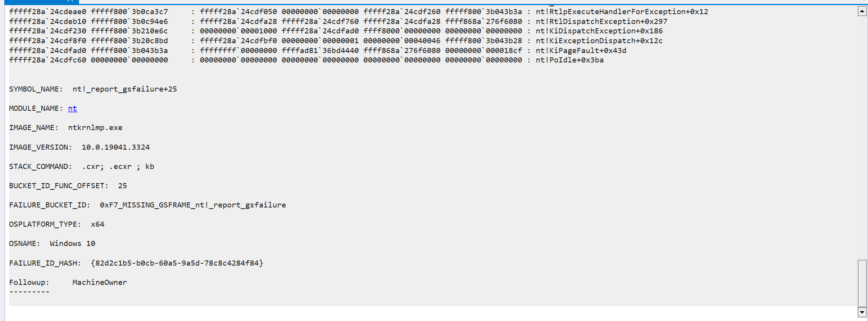The height and width of the screenshot is (321, 868).
Task: Click the OSPLATFORM_TYPE x64 value
Action: click(x=98, y=224)
